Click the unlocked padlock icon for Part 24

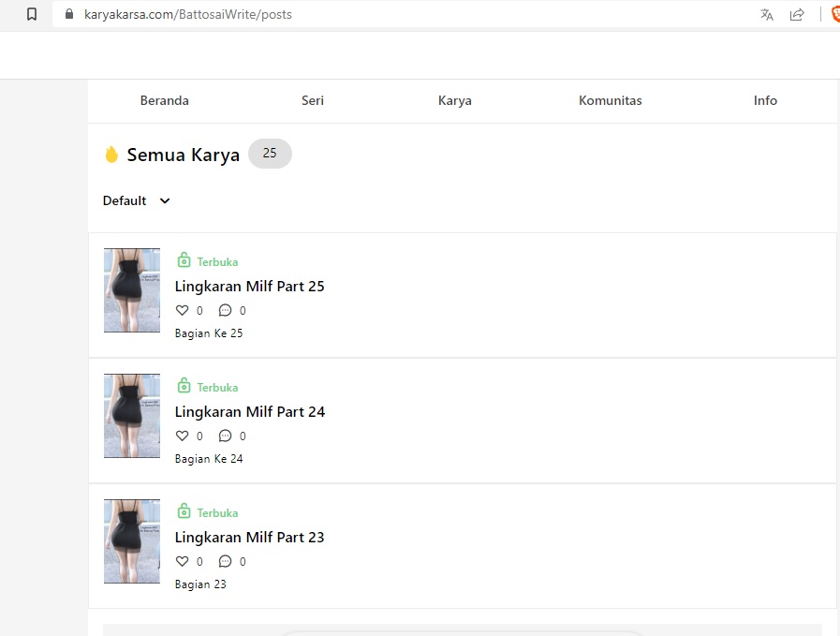[184, 385]
